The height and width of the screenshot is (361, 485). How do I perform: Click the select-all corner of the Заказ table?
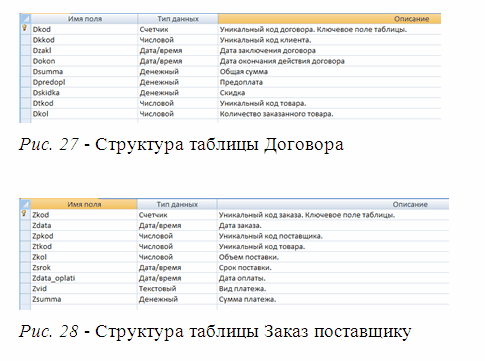pos(25,204)
